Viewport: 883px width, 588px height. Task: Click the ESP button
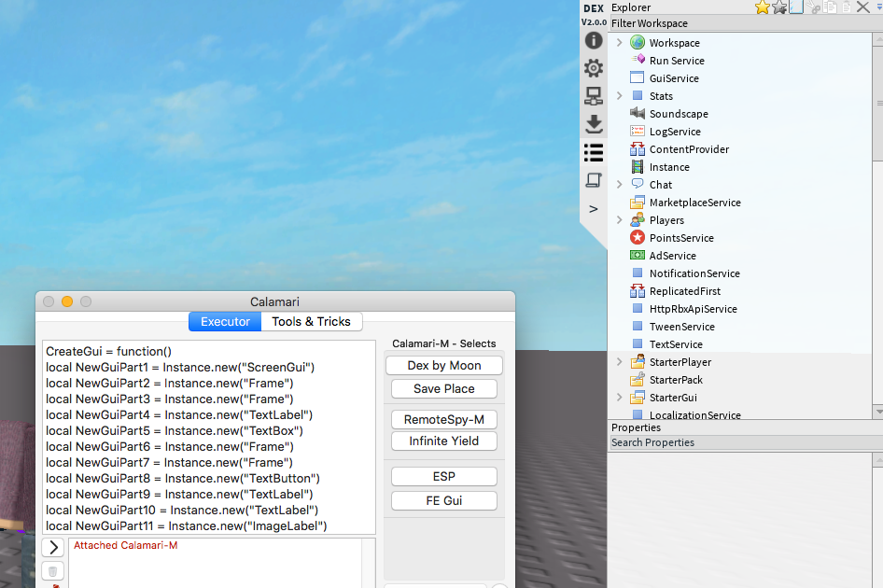(x=443, y=477)
